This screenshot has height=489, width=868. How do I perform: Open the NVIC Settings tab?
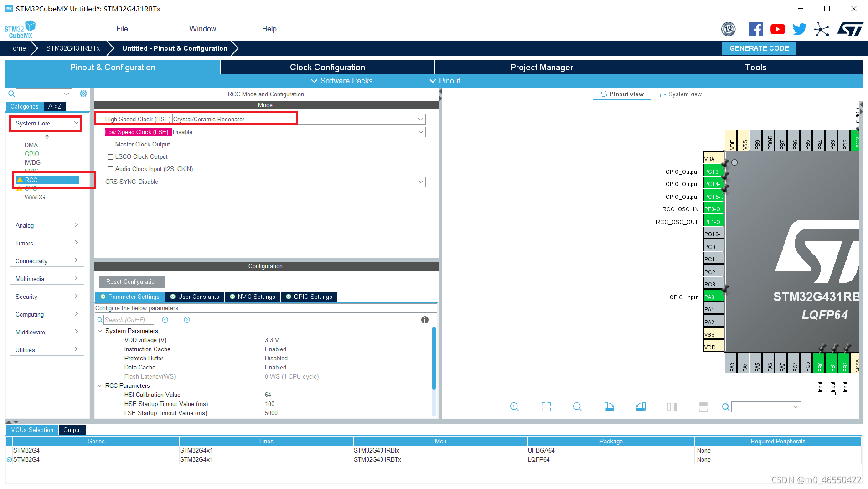[253, 297]
